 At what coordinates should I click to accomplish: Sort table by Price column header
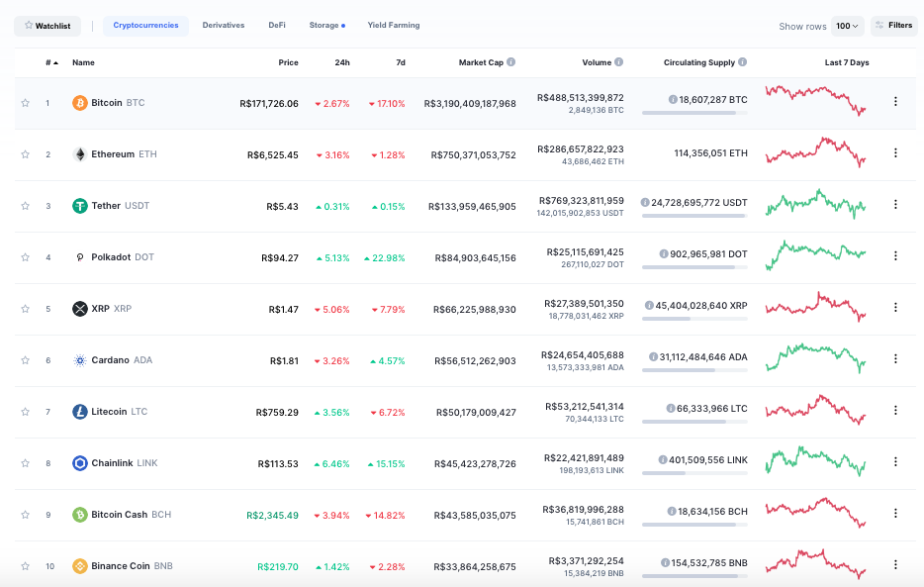pyautogui.click(x=288, y=62)
